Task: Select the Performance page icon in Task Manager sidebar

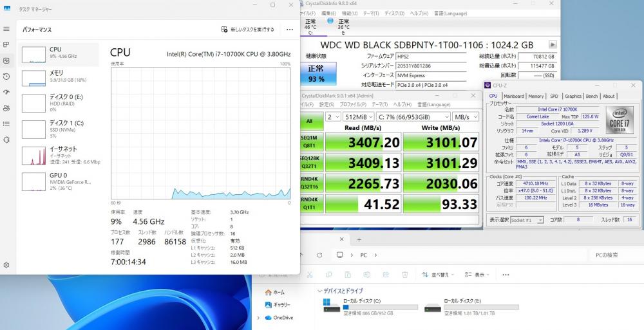Action: (x=6, y=60)
